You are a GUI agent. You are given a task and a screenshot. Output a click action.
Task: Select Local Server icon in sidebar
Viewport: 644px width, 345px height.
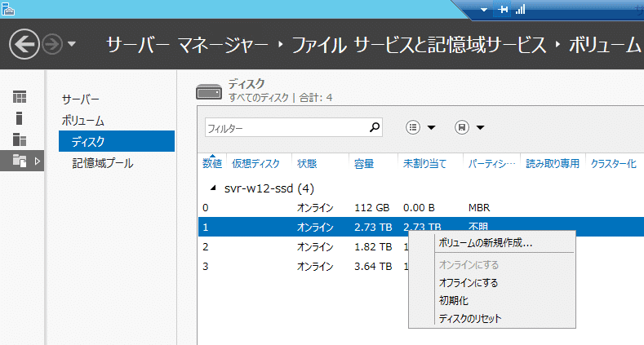[x=19, y=118]
